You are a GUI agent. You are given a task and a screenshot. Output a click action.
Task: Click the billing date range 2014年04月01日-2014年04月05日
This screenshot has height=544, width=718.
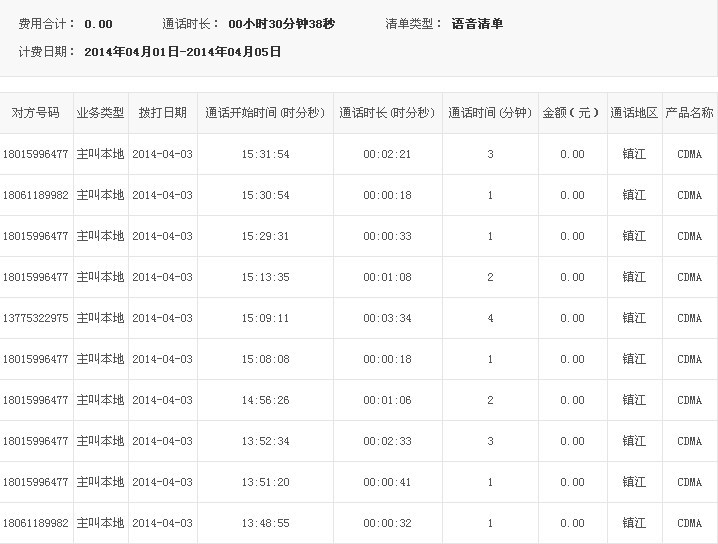[x=183, y=52]
